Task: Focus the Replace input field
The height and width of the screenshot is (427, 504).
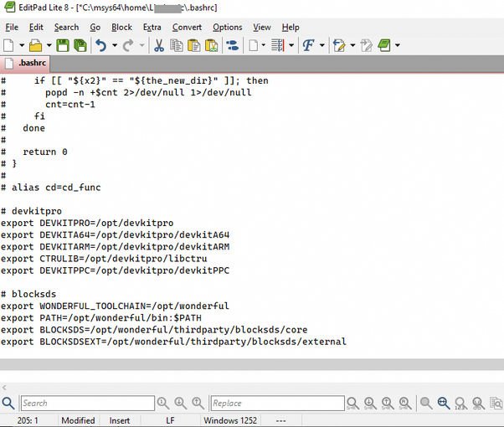Action: click(x=278, y=404)
